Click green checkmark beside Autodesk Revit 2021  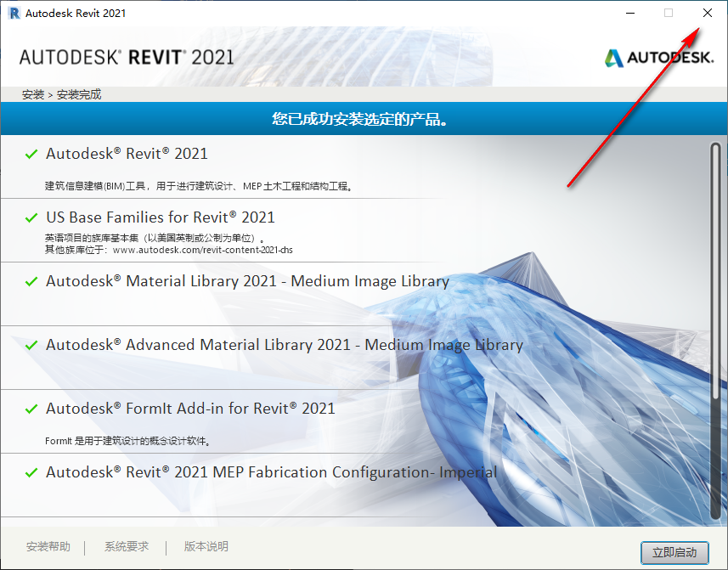point(31,155)
